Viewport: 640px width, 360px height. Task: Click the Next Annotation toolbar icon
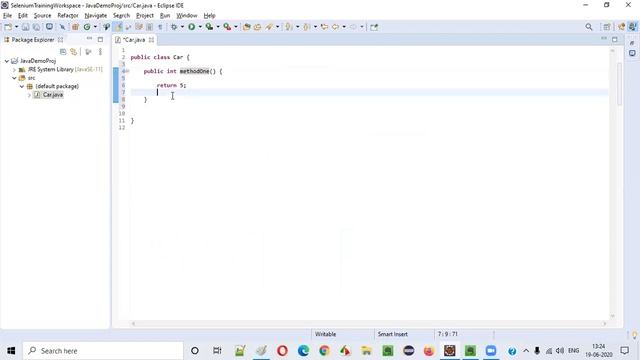tap(289, 27)
